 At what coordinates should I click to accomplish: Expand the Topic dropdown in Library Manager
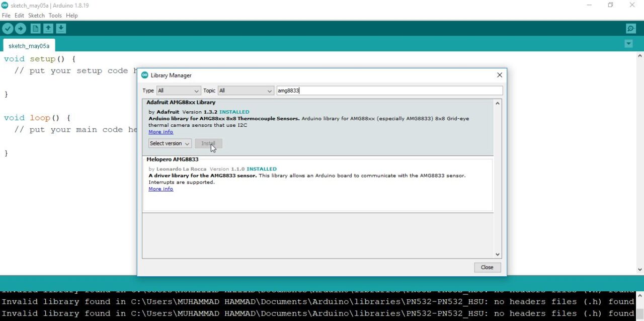pos(246,91)
